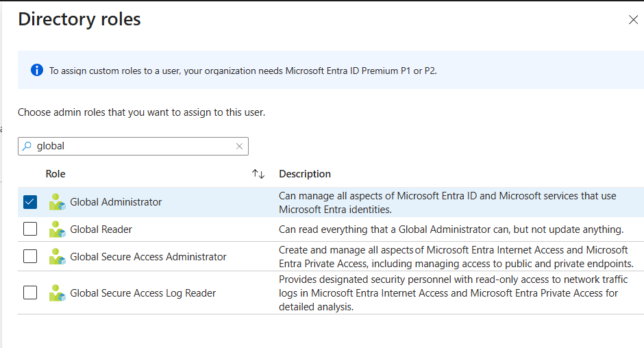Click the 'Choose admin roles' instruction text
The width and height of the screenshot is (644, 348).
coord(141,112)
